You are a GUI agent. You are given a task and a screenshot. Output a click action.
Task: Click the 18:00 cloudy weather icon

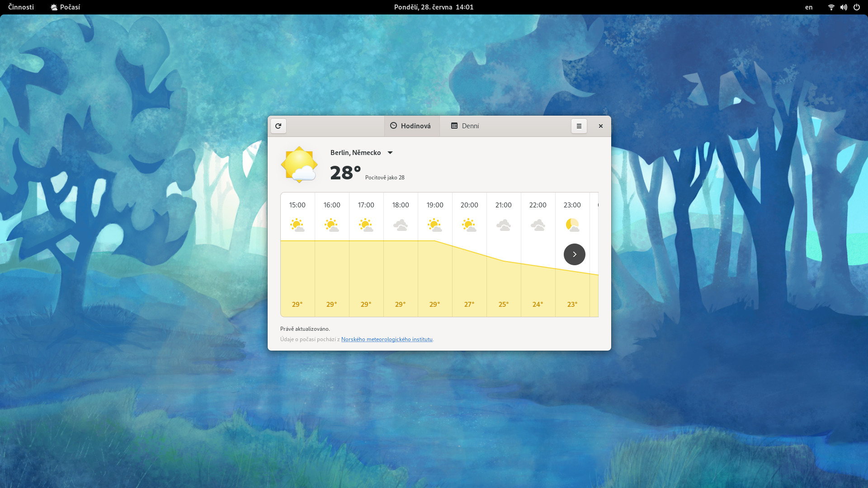(400, 225)
